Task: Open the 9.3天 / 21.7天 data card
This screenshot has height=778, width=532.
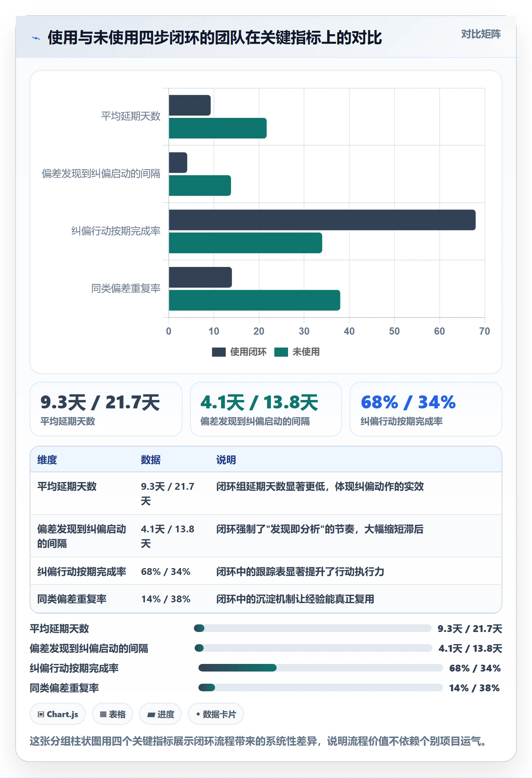Action: click(106, 409)
